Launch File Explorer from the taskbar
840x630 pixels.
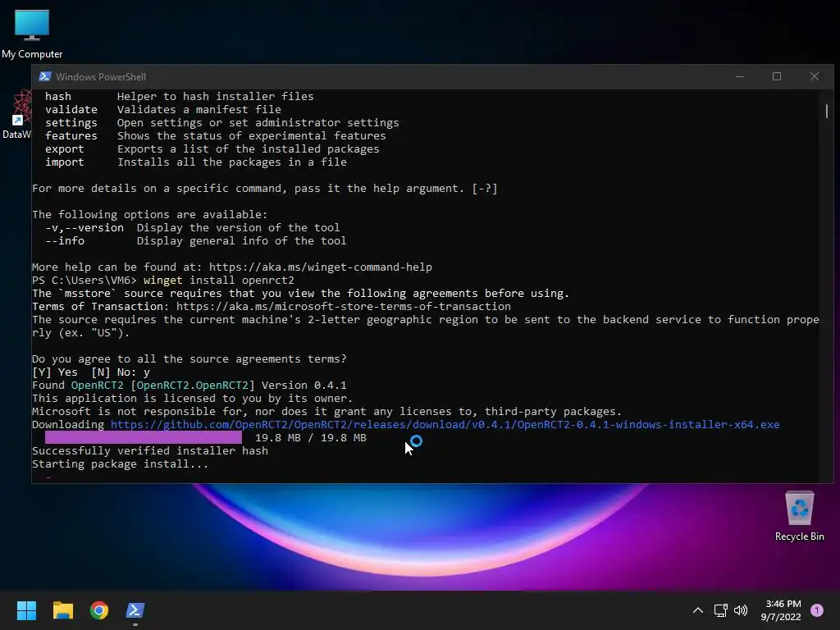(62, 610)
